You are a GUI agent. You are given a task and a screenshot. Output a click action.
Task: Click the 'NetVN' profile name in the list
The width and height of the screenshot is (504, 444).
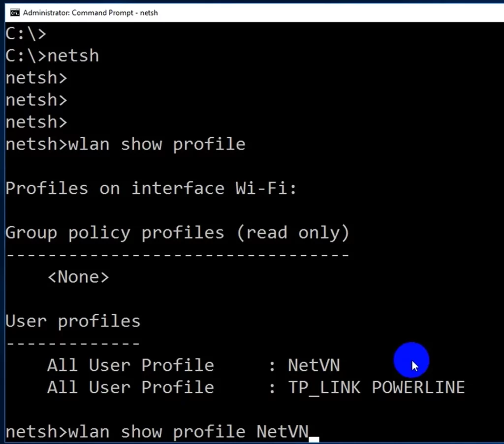pyautogui.click(x=314, y=365)
